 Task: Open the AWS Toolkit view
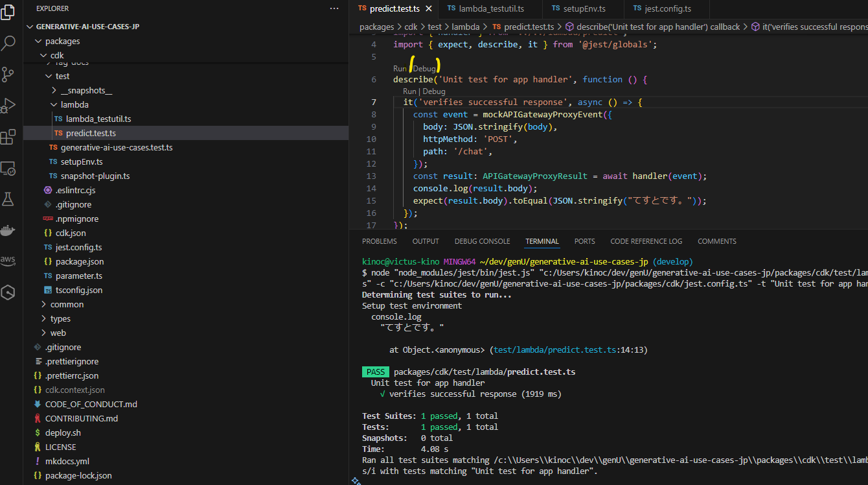click(x=8, y=261)
